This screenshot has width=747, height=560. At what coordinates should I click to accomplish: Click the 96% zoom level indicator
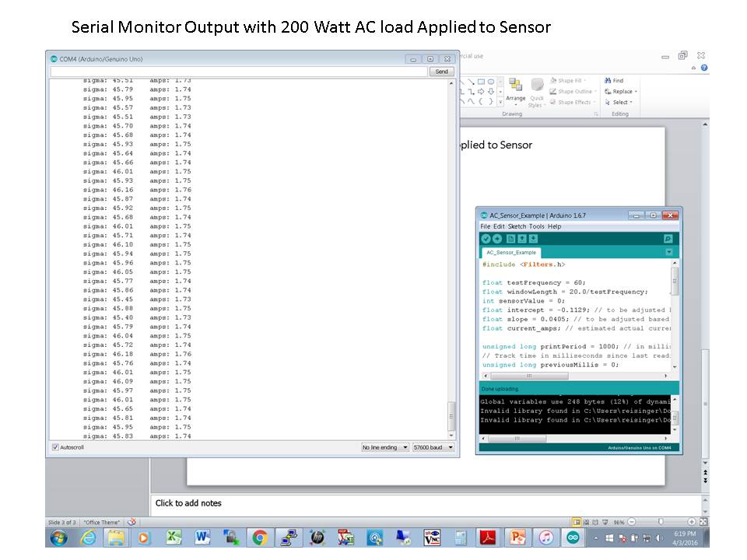[x=619, y=523]
